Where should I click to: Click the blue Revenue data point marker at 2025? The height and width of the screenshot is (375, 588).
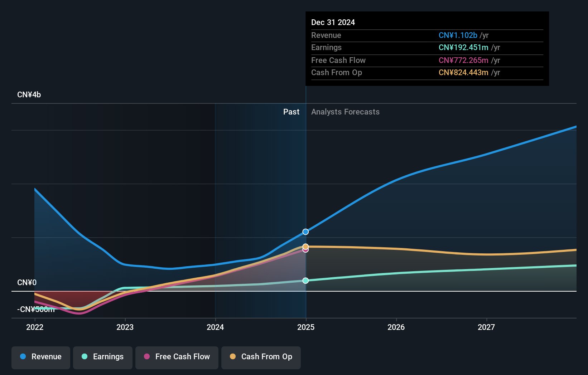305,232
